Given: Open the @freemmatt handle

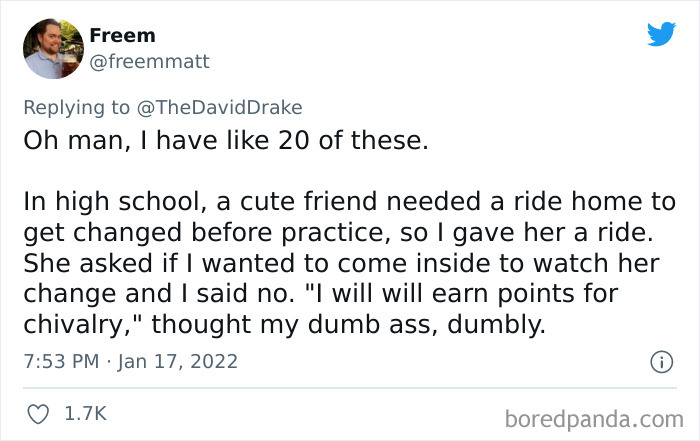Looking at the screenshot, I should tap(149, 62).
